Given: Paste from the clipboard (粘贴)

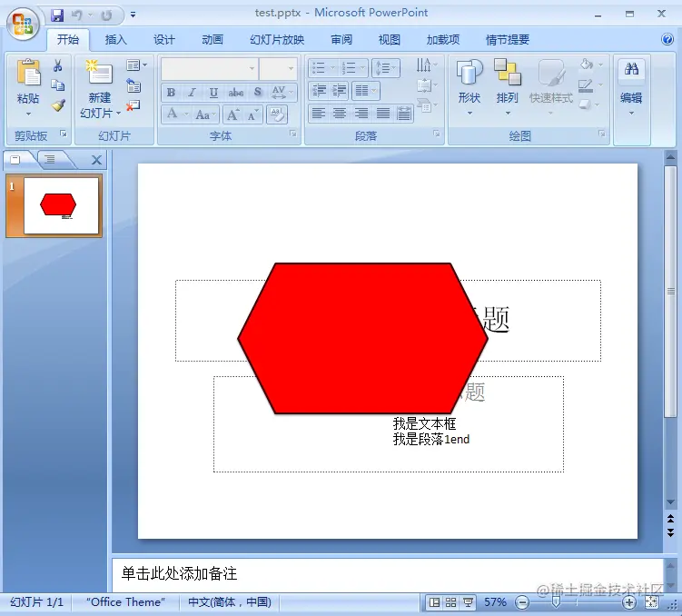Looking at the screenshot, I should tap(28, 87).
